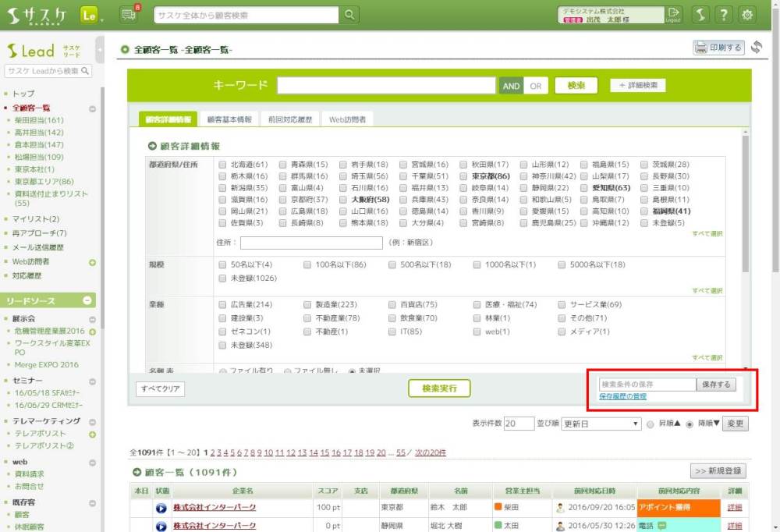Open the help question mark icon
Image resolution: width=780 pixels, height=532 pixels.
click(x=724, y=15)
